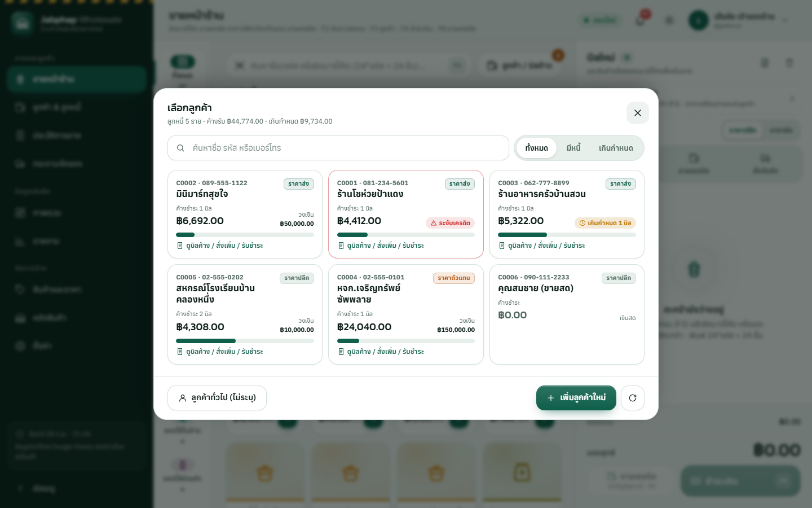The height and width of the screenshot is (508, 812).
Task: Click the clock icon in เกินกำหนด 1 บิล badge
Action: [582, 223]
